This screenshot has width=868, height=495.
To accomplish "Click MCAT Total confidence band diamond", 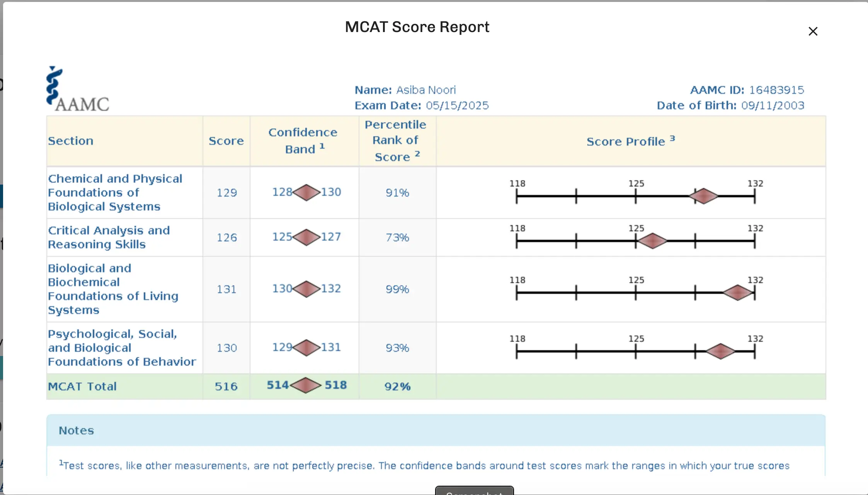I will [305, 385].
